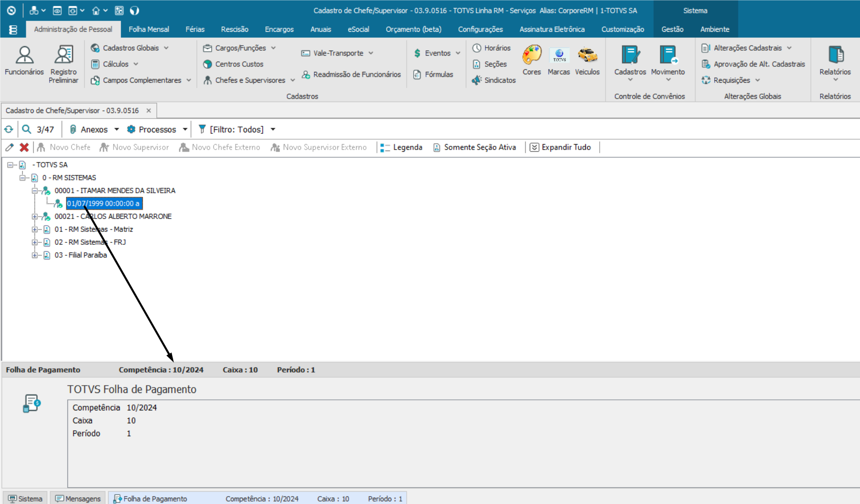Collapse the 00001 - ITAMAR MENDES DA SILVEIRA node
Image resolution: width=860 pixels, height=504 pixels.
(x=35, y=191)
